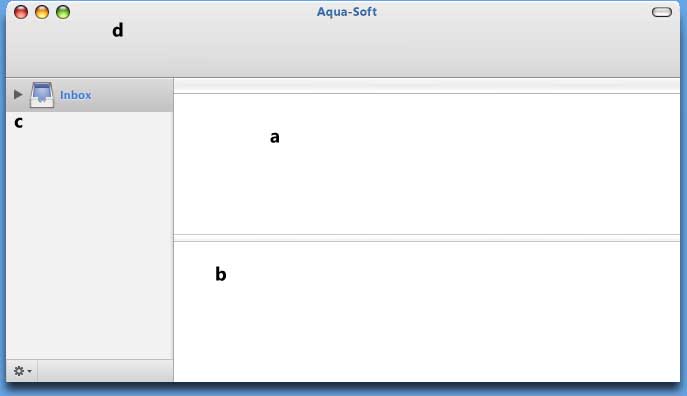Screen dimensions: 687x396
Task: Click the empty sidebar area labeled c
Action: click(x=89, y=235)
